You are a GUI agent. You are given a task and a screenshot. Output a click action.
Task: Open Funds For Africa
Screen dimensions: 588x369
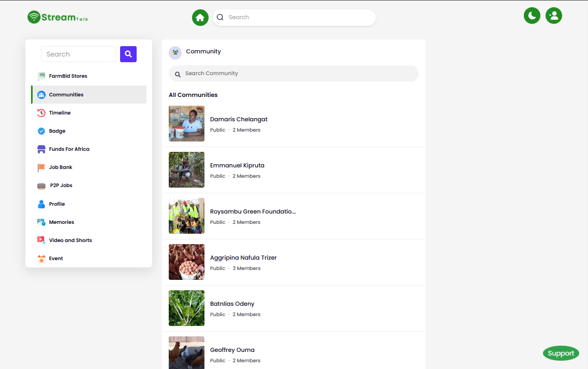(x=69, y=149)
